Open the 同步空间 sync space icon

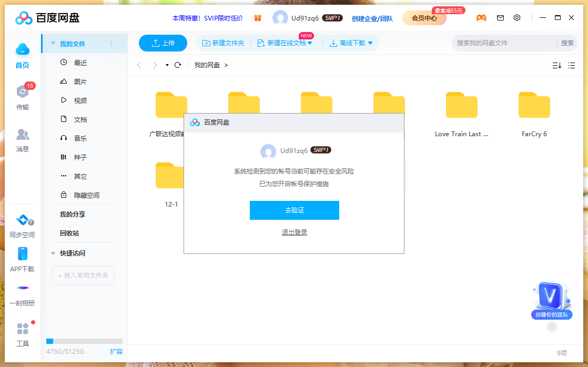(23, 220)
